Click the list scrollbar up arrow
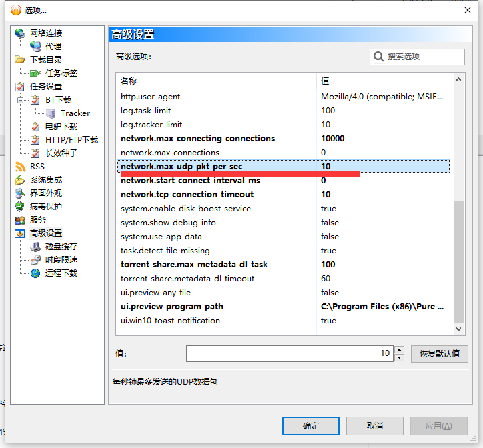483x448 pixels. tap(458, 80)
